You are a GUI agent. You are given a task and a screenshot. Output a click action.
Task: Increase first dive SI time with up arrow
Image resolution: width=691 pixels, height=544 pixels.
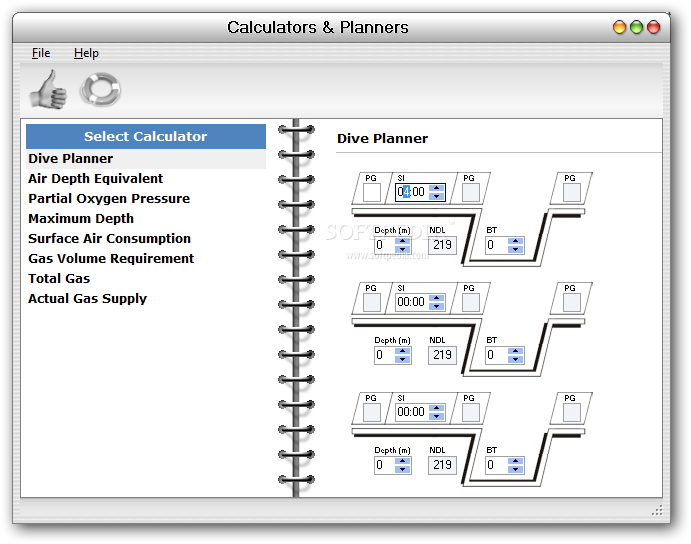coord(436,188)
